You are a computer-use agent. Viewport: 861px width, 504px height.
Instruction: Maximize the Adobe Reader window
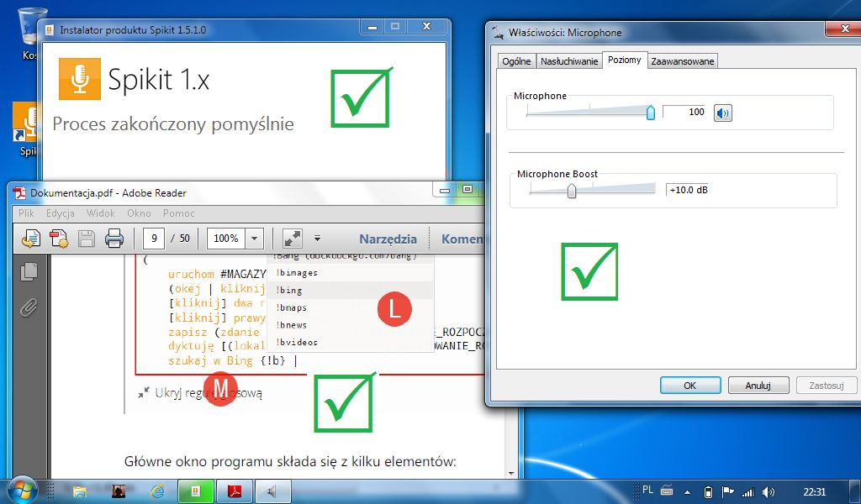coord(467,190)
